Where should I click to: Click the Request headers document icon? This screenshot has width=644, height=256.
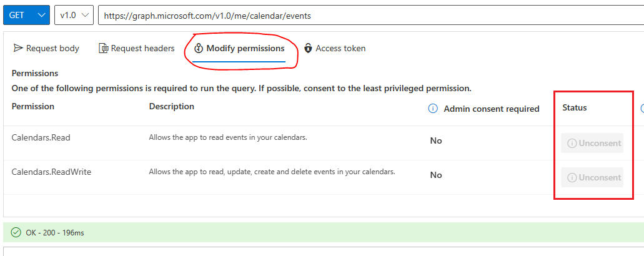104,49
